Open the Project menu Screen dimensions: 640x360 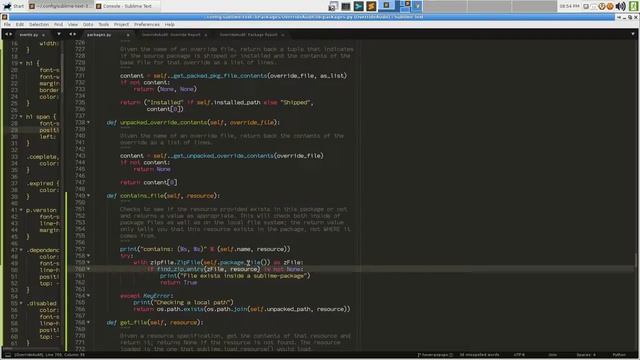(121, 24)
